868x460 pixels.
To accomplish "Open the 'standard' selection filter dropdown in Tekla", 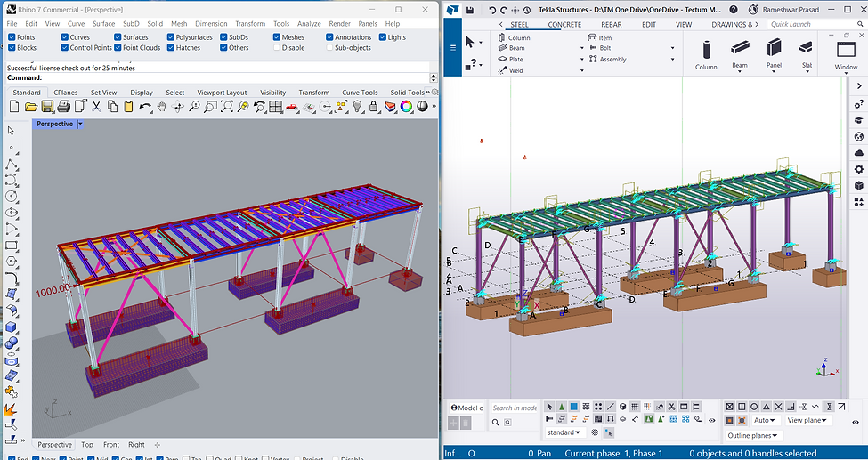I will [565, 432].
